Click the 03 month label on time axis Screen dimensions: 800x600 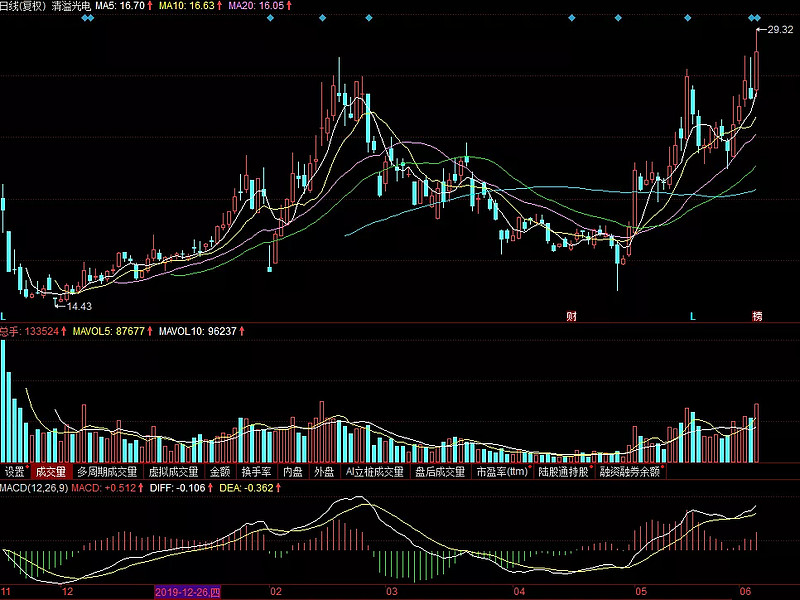point(391,592)
